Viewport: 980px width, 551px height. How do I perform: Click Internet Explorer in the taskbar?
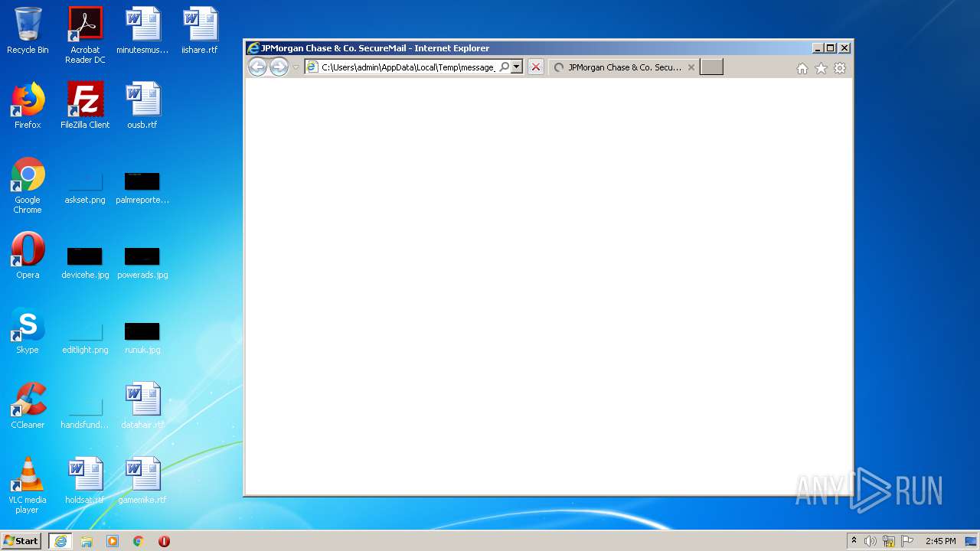coord(60,540)
